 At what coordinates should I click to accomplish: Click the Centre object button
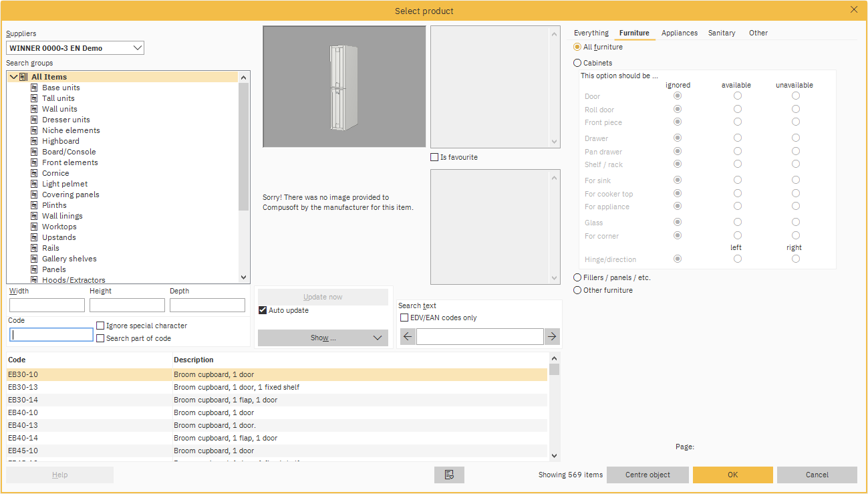647,475
